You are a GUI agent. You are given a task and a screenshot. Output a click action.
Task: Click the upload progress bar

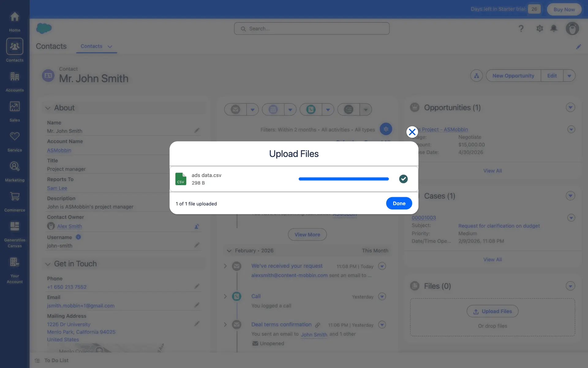343,179
